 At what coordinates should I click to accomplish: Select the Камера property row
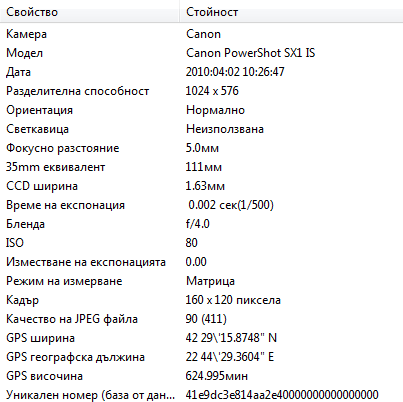click(x=201, y=34)
